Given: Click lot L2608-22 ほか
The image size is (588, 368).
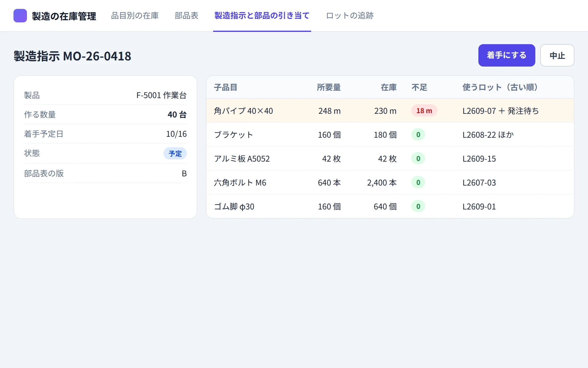Looking at the screenshot, I should tap(488, 135).
